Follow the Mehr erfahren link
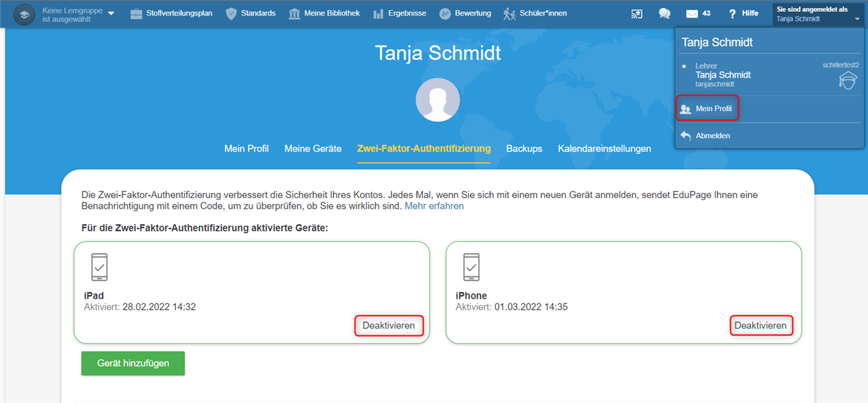868x403 pixels. tap(434, 206)
